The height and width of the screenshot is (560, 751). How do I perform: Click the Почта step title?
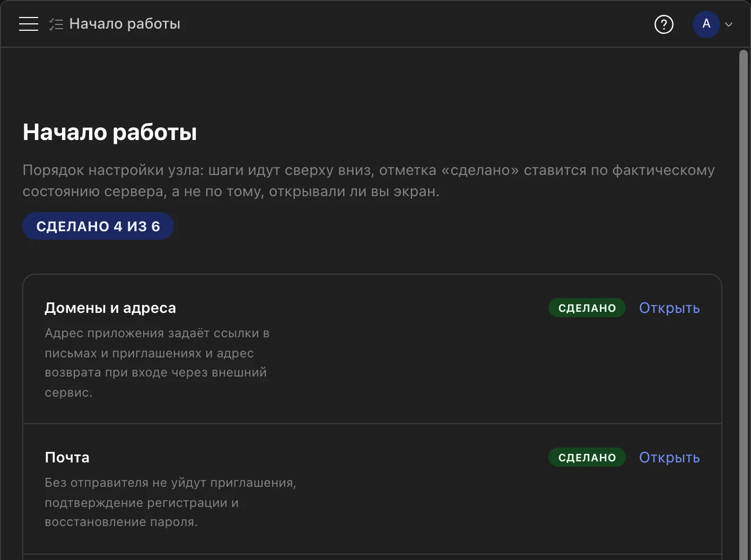tap(67, 458)
